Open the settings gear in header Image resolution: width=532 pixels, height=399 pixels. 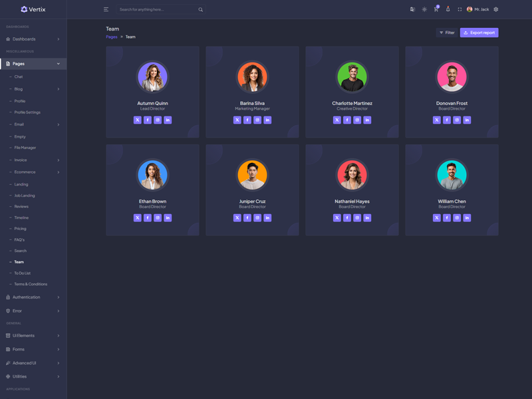pos(496,9)
